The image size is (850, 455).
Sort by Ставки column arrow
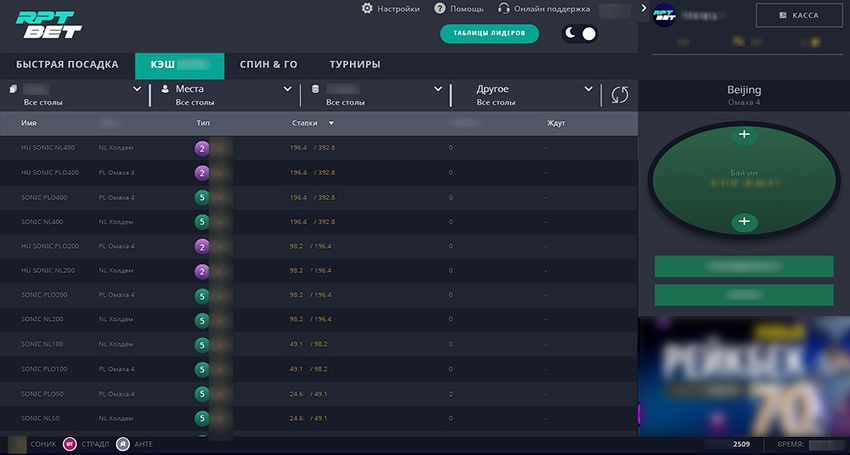pos(331,124)
